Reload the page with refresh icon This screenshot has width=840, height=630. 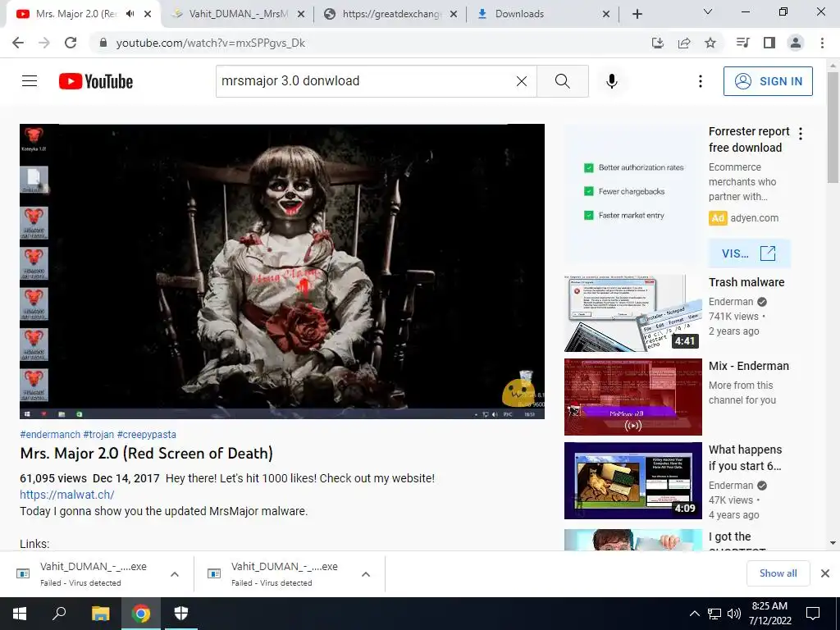click(71, 43)
